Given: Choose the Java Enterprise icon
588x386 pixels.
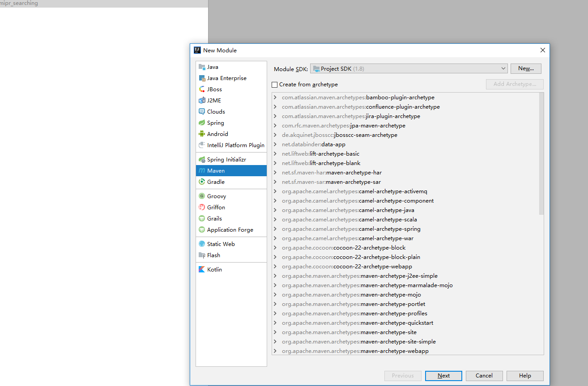Looking at the screenshot, I should pos(202,78).
